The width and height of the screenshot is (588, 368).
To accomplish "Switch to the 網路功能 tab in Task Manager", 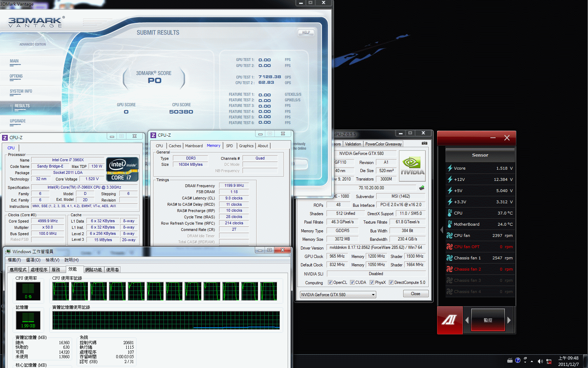I will [93, 270].
